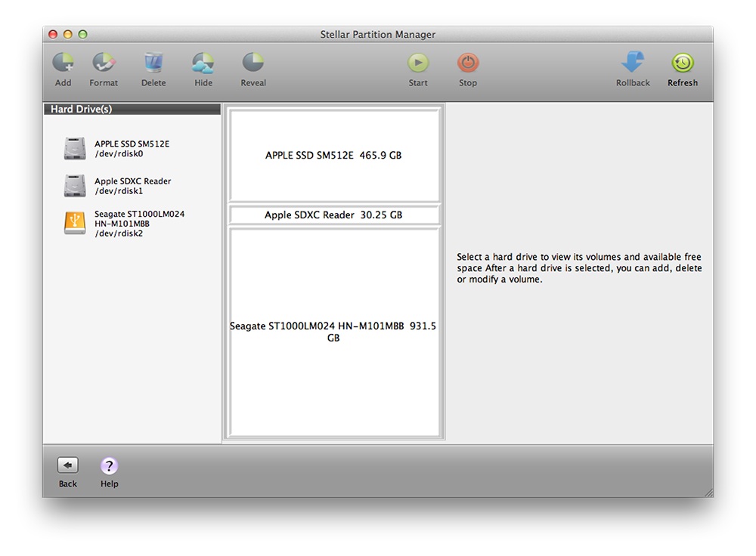This screenshot has width=756, height=556.
Task: Click the Seagate ST1000LM024 931.5 GB block
Action: tap(333, 332)
